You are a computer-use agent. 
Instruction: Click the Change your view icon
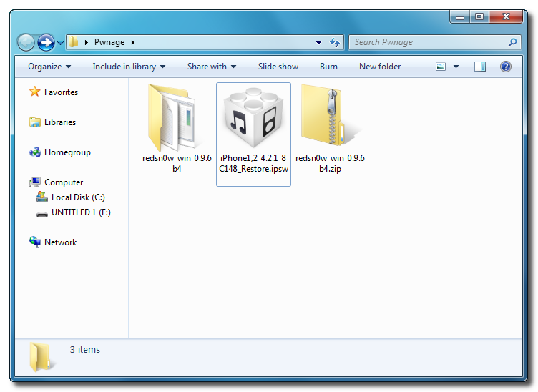click(x=441, y=67)
